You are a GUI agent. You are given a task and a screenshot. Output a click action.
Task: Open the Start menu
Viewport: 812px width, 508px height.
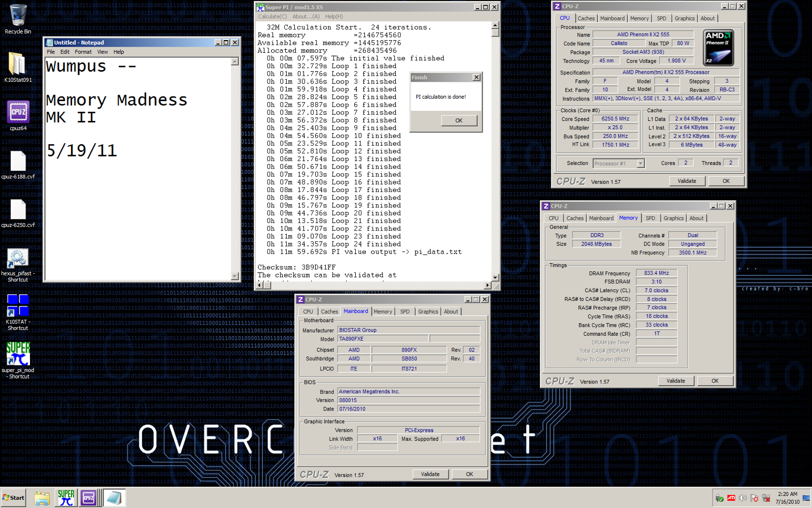click(x=14, y=498)
